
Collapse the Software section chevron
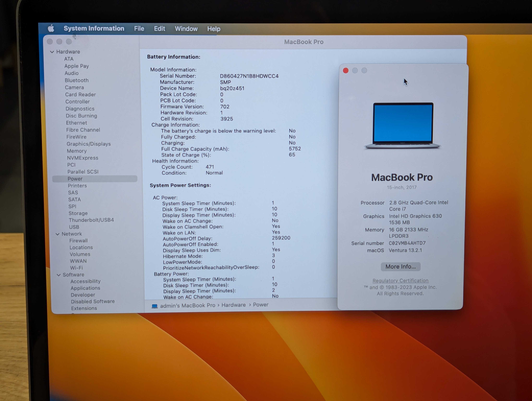point(58,275)
